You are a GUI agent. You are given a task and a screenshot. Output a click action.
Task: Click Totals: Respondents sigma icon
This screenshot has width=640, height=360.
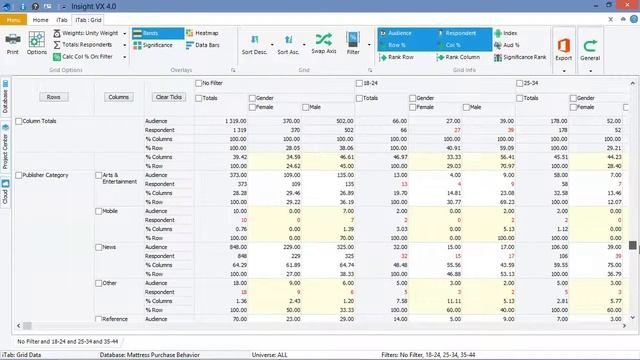[57, 45]
